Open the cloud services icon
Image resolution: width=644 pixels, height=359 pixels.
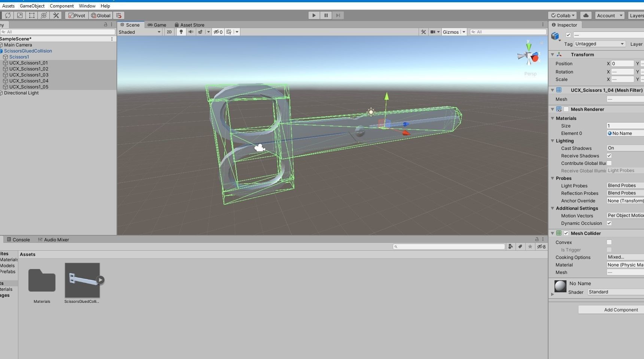(586, 15)
